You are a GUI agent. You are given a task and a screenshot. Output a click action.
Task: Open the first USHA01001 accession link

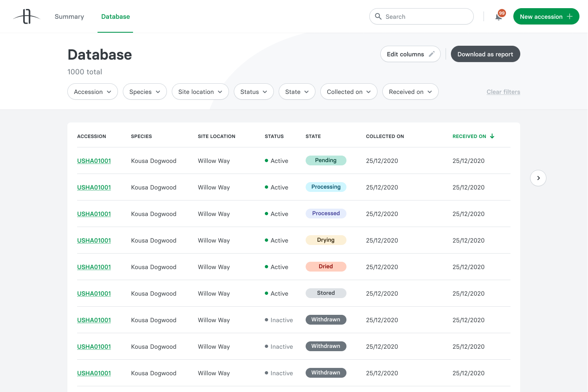[x=94, y=161]
